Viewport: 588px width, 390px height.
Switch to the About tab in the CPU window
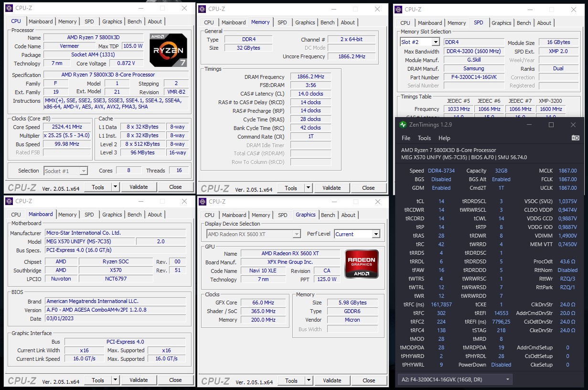click(x=155, y=21)
